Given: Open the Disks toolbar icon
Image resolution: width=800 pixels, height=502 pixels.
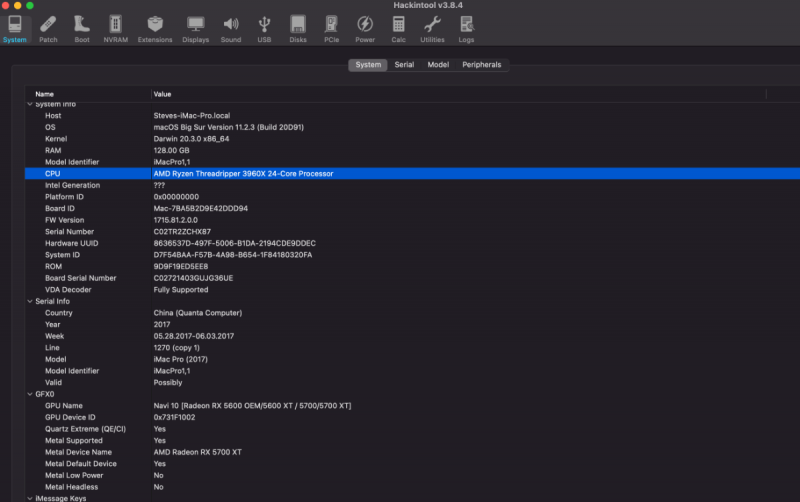Looking at the screenshot, I should [x=298, y=28].
